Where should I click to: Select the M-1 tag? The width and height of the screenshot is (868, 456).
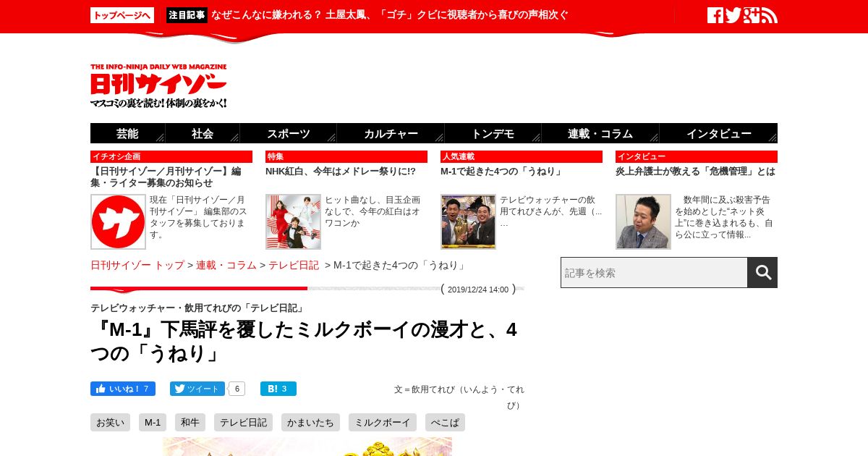[x=153, y=423]
